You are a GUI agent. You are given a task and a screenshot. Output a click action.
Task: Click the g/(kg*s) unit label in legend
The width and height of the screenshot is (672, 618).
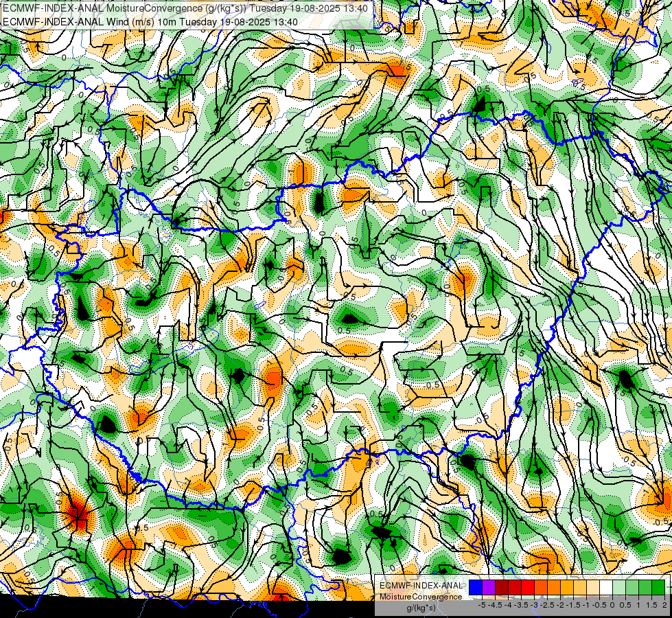[x=421, y=608]
